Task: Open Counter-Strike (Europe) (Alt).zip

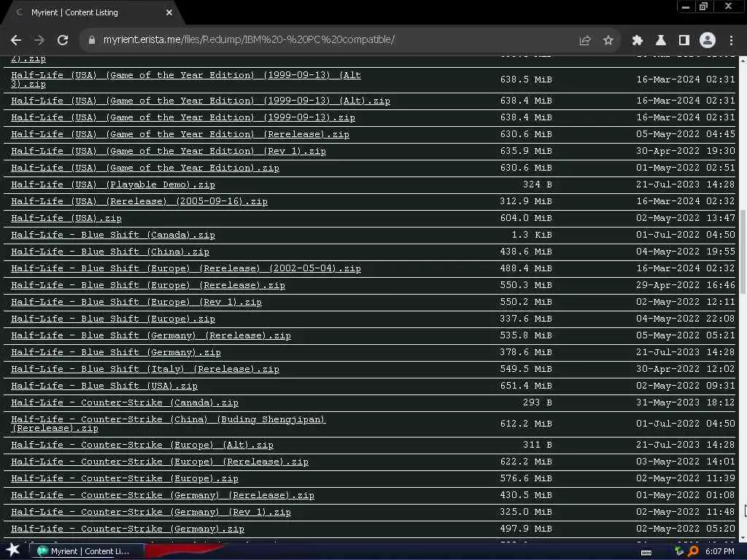Action: click(x=142, y=445)
